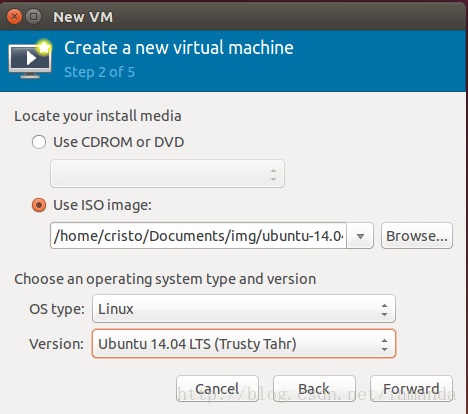
Task: Open the disabled CDROM device combo box
Action: click(167, 174)
